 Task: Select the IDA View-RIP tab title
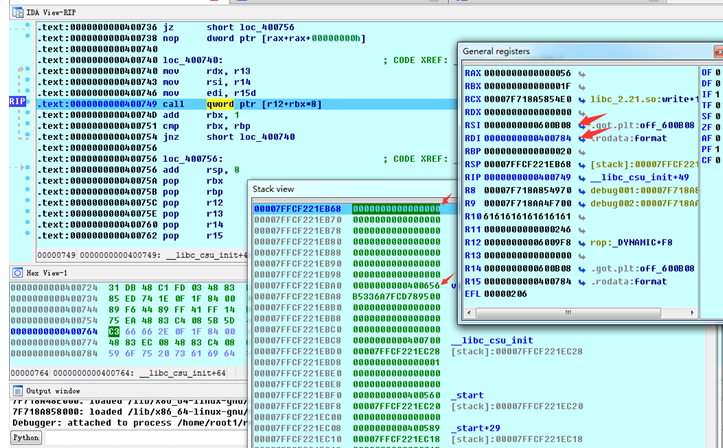tap(51, 12)
